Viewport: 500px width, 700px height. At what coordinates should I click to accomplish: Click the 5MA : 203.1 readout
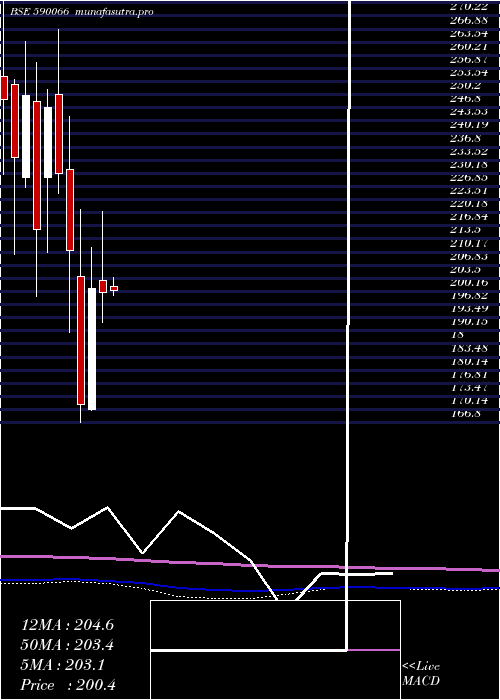point(62,665)
